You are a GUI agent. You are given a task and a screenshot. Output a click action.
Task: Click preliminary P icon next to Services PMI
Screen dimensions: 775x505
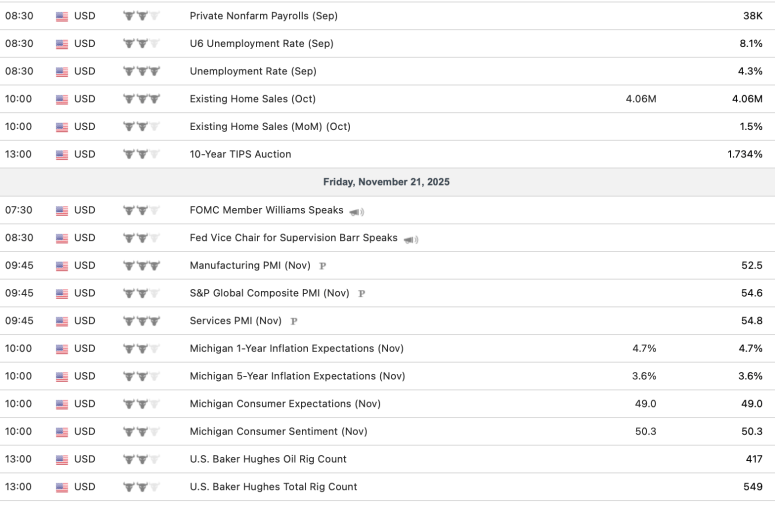pyautogui.click(x=294, y=321)
